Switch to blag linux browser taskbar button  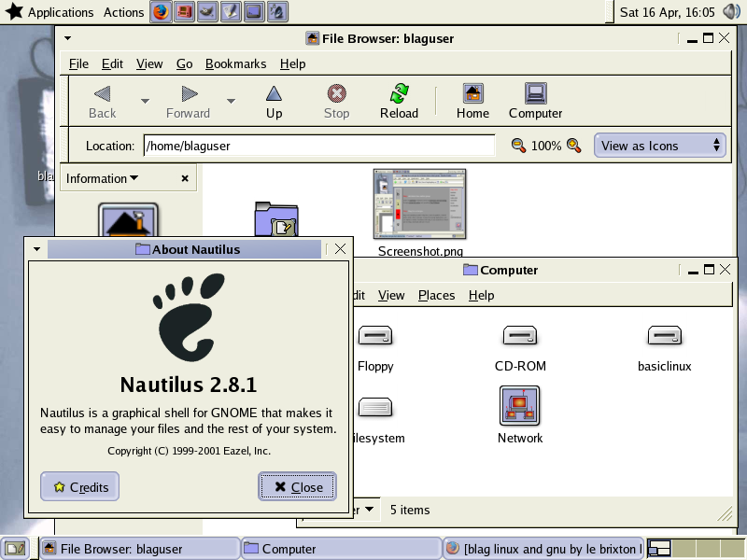(543, 549)
